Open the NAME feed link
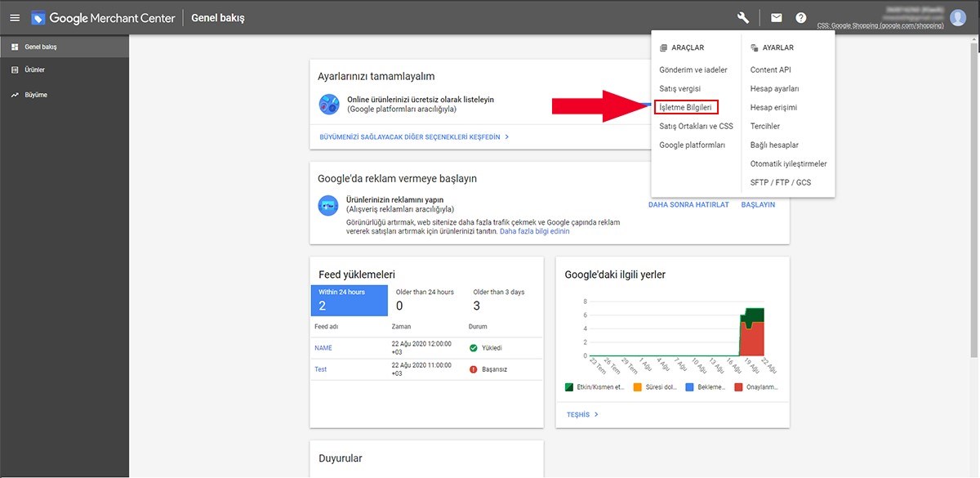 [323, 348]
